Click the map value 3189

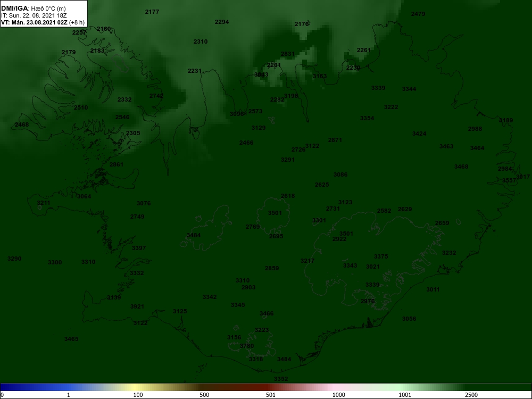click(506, 120)
